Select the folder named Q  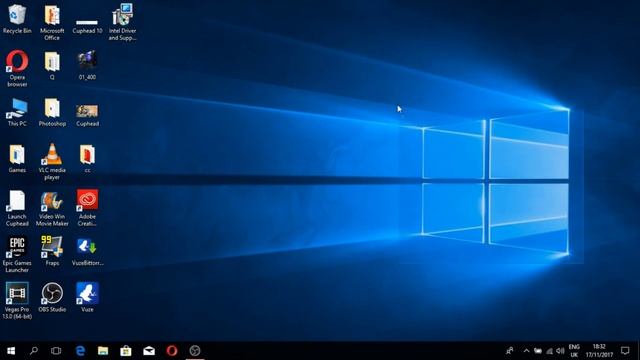[52, 65]
